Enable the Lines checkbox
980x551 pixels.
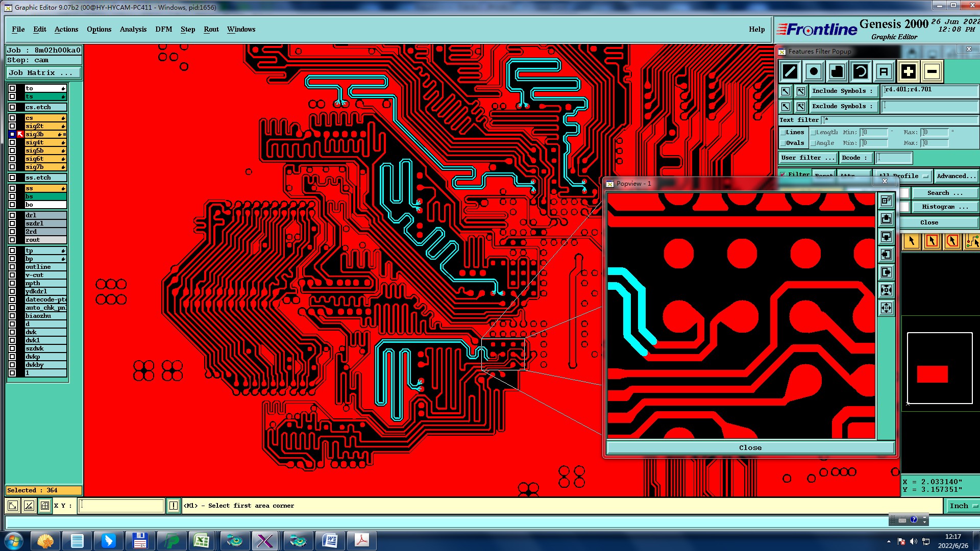[x=783, y=132]
